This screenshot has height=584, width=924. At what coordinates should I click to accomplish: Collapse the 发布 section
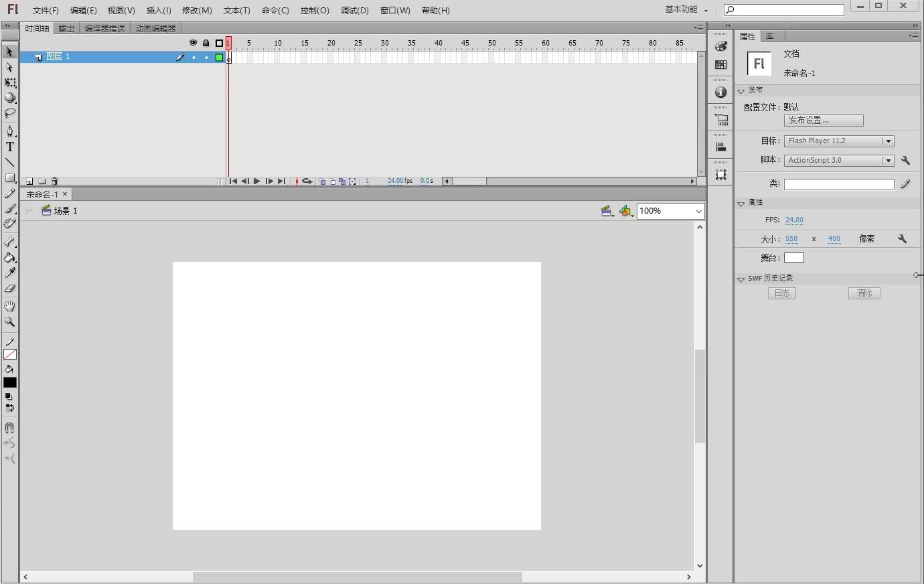point(741,90)
